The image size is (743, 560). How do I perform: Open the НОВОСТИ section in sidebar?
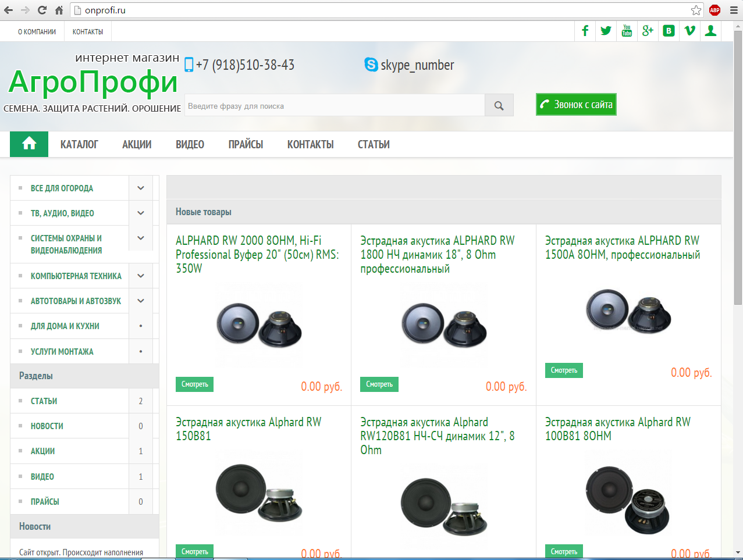47,426
